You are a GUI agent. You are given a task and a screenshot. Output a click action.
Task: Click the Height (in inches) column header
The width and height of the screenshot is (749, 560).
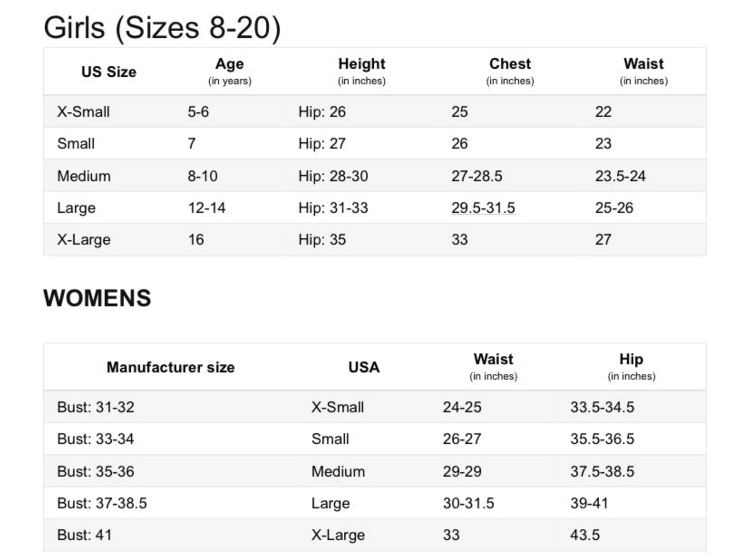(362, 71)
